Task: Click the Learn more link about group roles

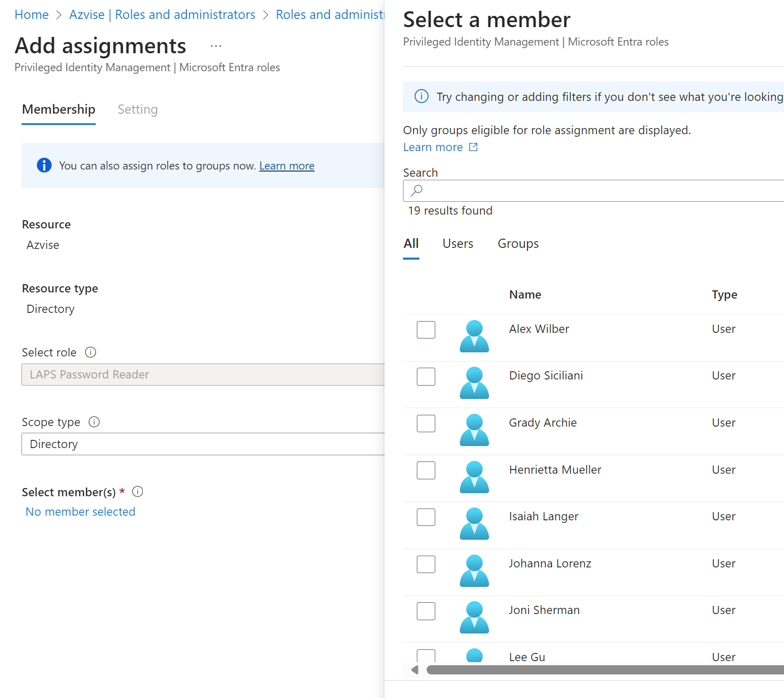Action: (287, 165)
